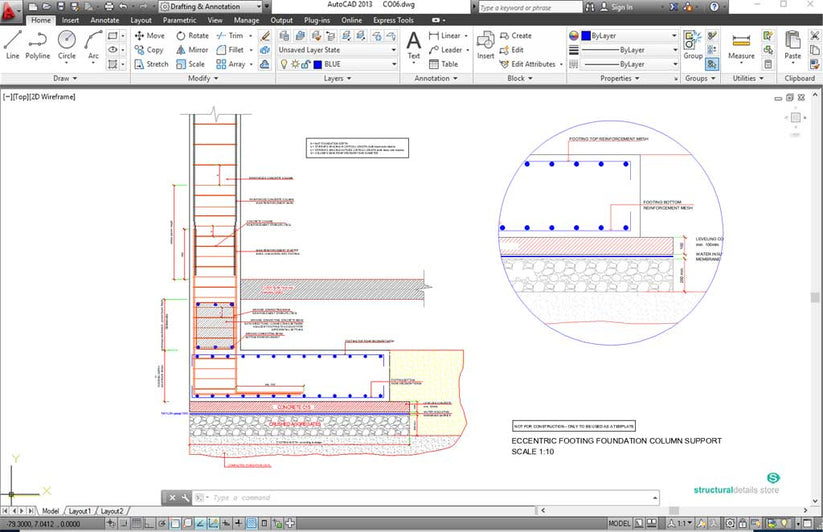Open the Insert ribbon tab

70,20
